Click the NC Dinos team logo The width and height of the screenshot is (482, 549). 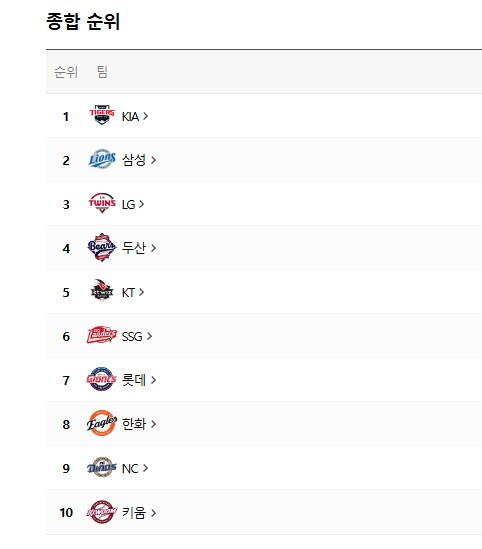(102, 467)
